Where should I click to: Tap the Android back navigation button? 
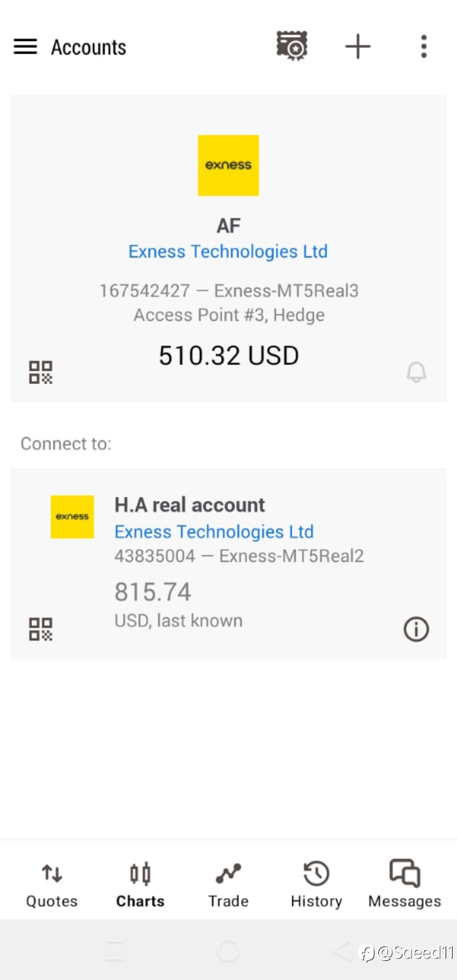pyautogui.click(x=343, y=951)
